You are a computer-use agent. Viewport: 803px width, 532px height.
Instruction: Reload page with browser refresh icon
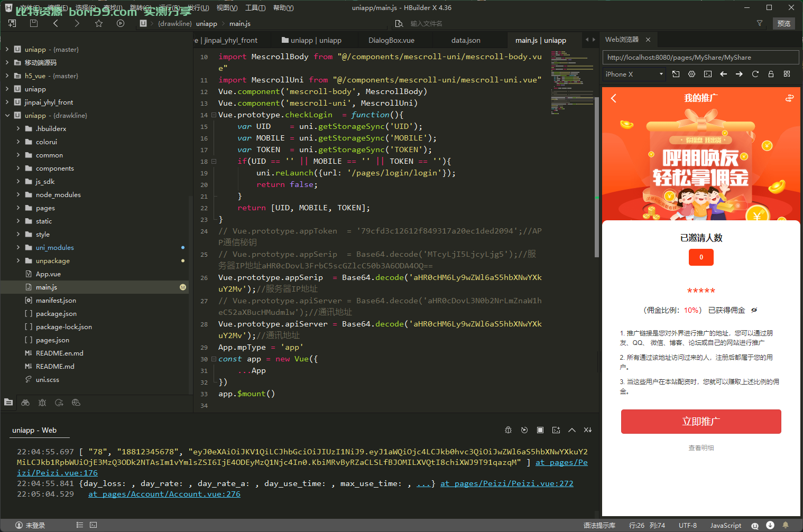pyautogui.click(x=755, y=74)
